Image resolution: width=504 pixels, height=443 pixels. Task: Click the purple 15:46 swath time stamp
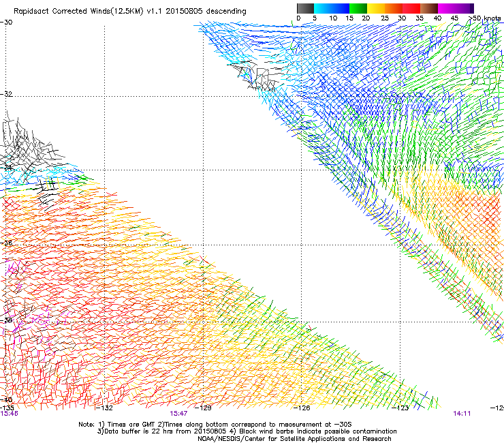coord(9,414)
